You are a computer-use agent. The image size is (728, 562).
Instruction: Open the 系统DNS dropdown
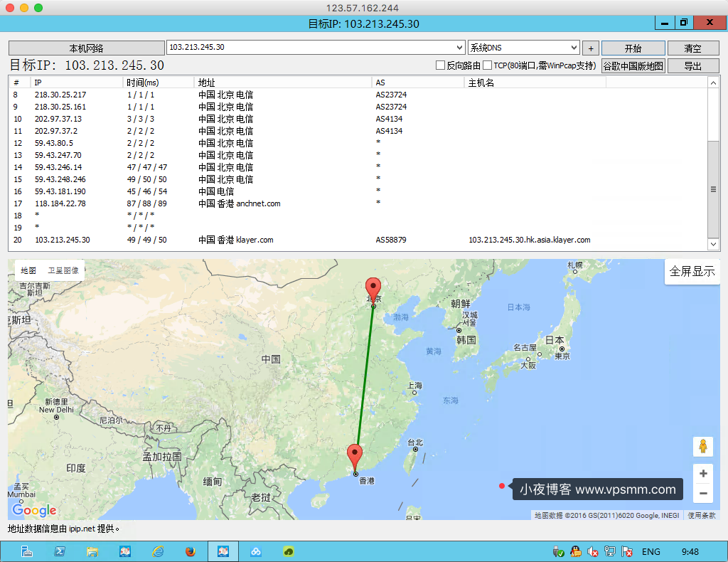tap(524, 48)
